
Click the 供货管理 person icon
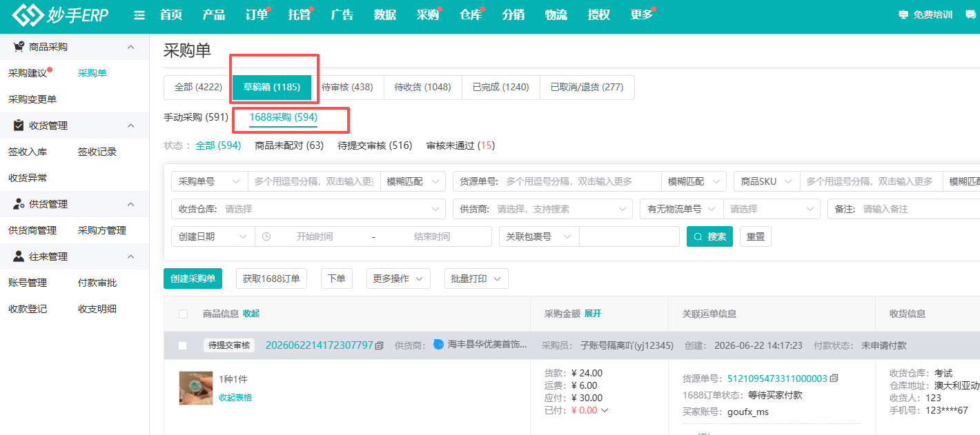19,204
